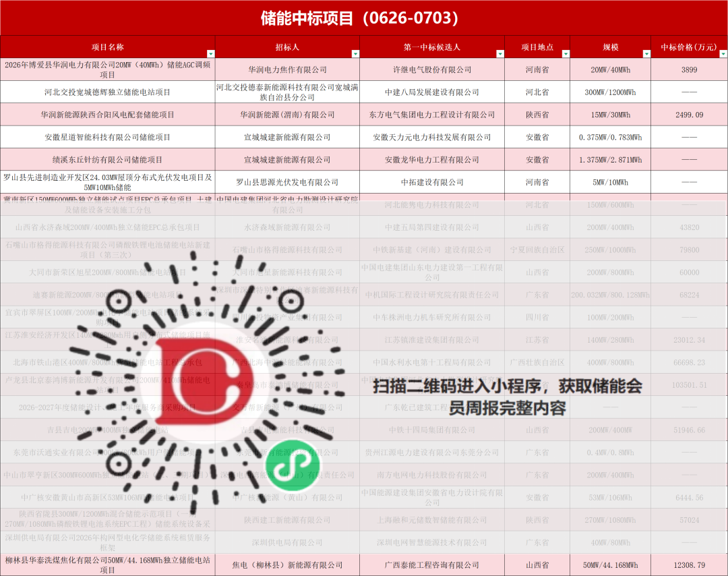728x576 pixels.
Task: Click the cell 华润新能源(渭南)有限公司
Action: [287, 115]
